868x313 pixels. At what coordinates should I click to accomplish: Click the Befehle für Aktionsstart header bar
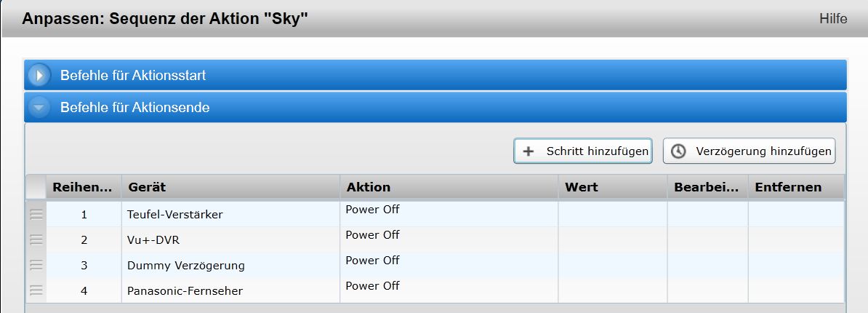click(436, 75)
